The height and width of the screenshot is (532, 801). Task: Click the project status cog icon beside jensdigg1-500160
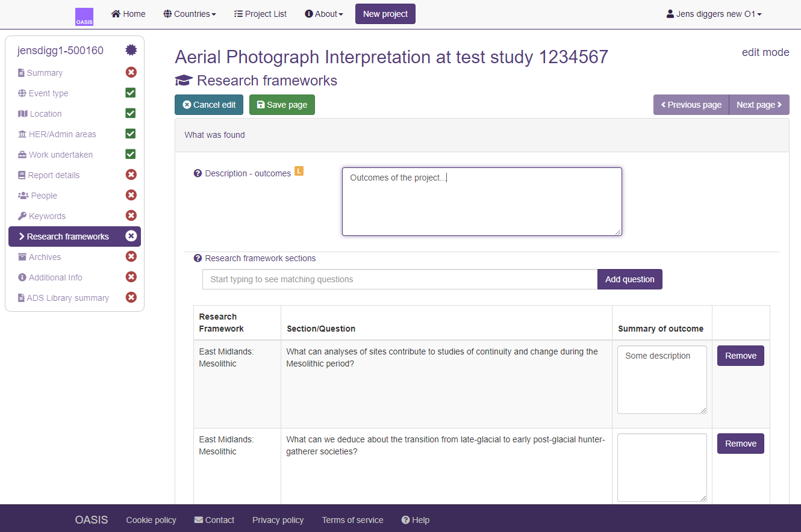point(131,51)
